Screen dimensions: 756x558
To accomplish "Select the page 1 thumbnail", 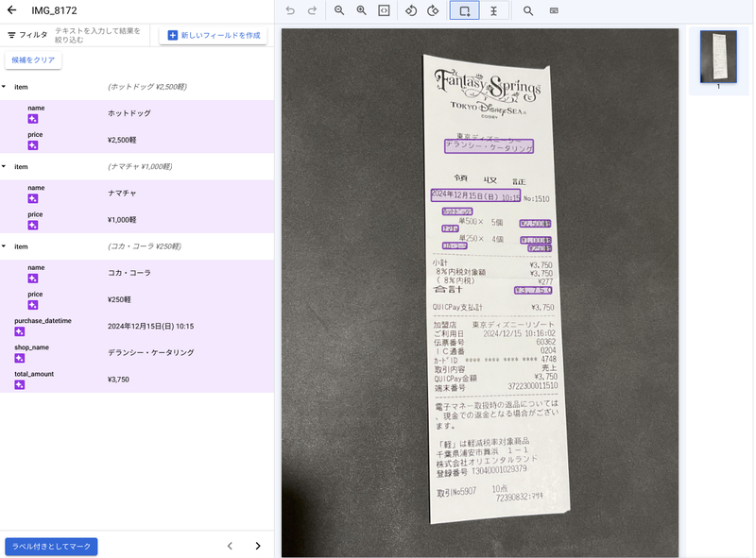I will coord(718,57).
